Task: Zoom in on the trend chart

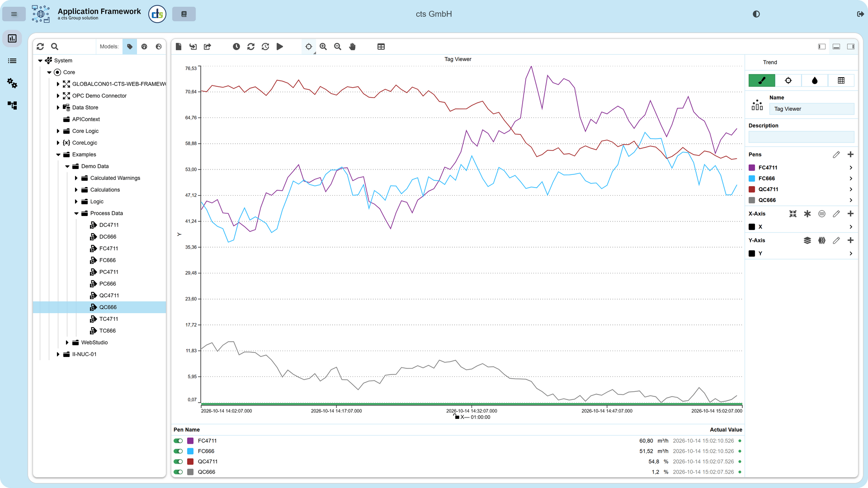Action: (x=323, y=47)
